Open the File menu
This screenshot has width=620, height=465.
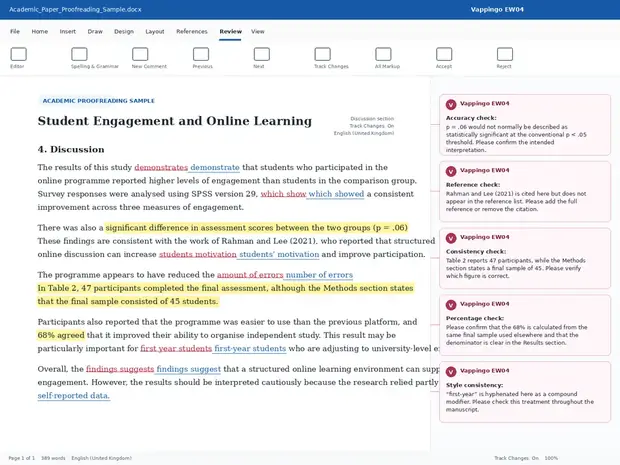(15, 31)
